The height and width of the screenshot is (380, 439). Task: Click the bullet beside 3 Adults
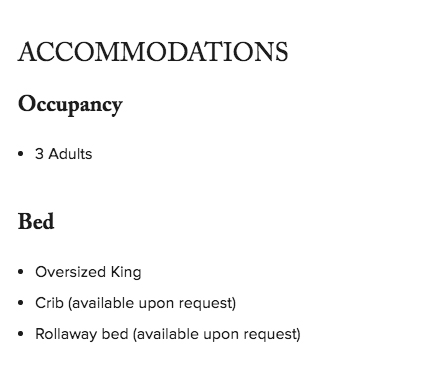pos(21,154)
